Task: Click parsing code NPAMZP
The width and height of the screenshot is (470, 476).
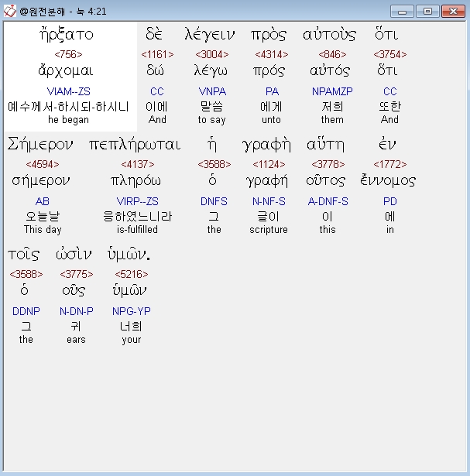Action: coord(332,91)
